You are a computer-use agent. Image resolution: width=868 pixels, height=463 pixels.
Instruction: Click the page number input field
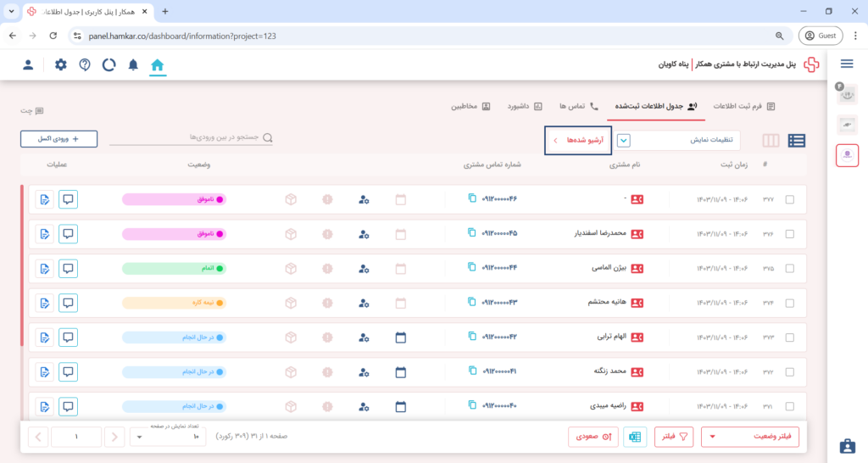(76, 437)
